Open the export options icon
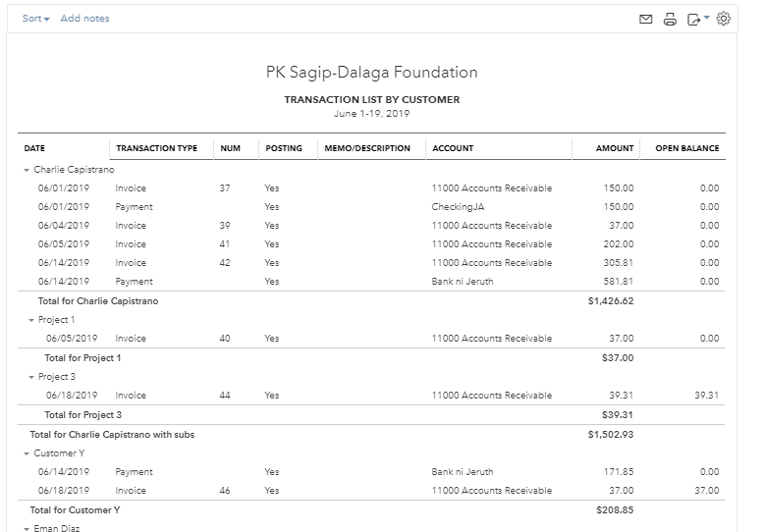Viewport: 766px width, 532px height. (695, 19)
